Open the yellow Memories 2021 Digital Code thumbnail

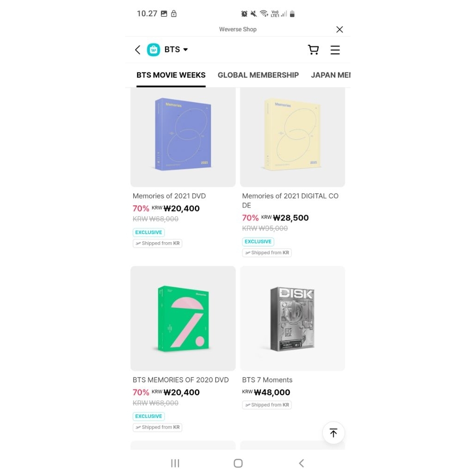click(293, 137)
